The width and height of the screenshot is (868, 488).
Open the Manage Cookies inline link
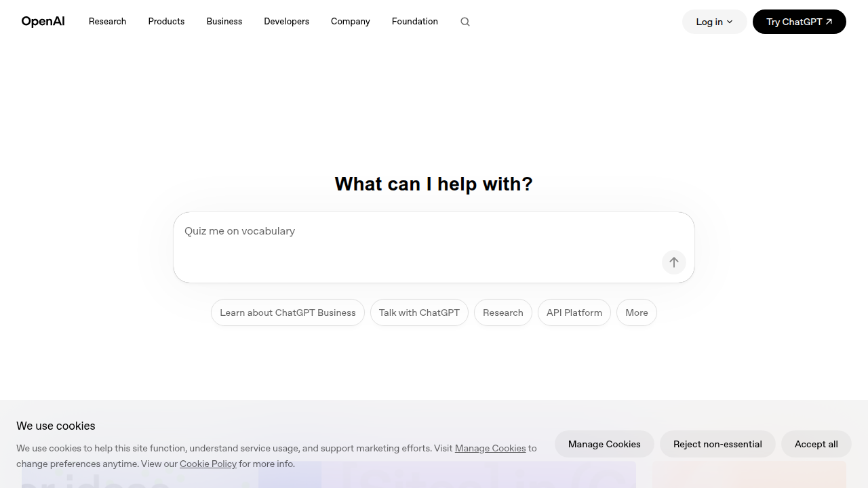490,448
